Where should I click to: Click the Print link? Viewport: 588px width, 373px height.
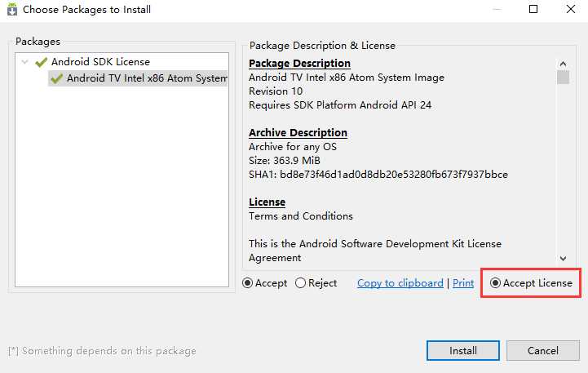(x=463, y=283)
